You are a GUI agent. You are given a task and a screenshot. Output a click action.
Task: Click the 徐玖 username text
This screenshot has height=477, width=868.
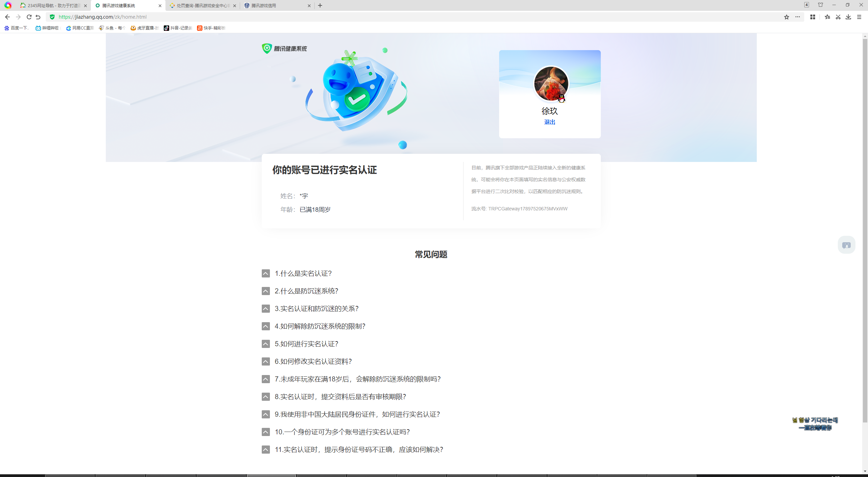[x=550, y=111]
